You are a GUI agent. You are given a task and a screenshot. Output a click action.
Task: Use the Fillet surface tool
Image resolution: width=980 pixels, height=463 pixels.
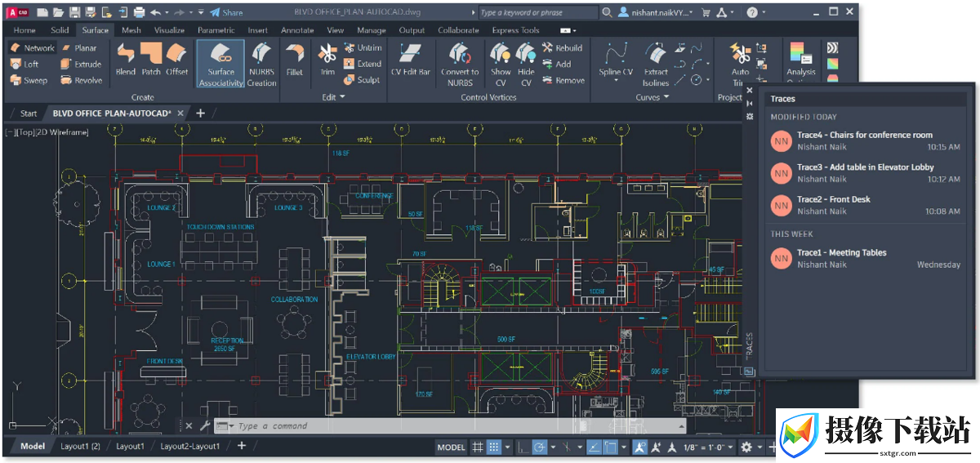coord(295,60)
